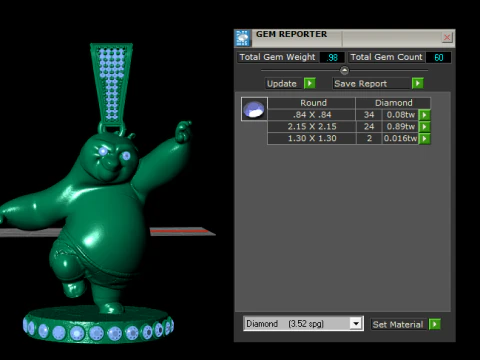Click the 0.89tw weight cell
The height and width of the screenshot is (360, 480).
[x=400, y=127]
